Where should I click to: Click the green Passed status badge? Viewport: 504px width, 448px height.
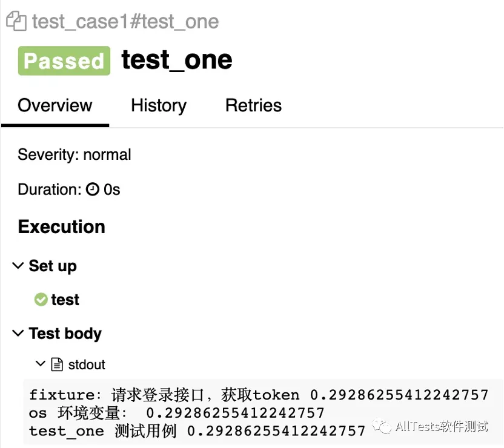pyautogui.click(x=64, y=61)
